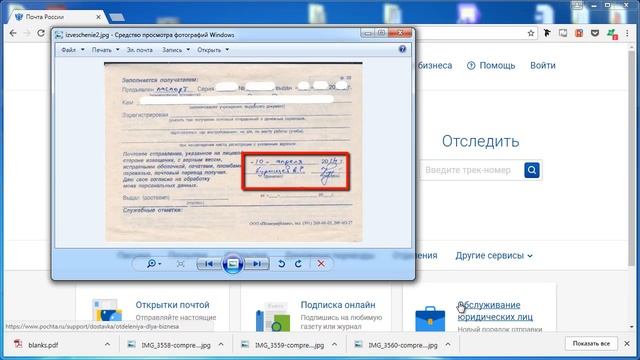Click the red extension icon in the browser toolbar

click(x=579, y=33)
